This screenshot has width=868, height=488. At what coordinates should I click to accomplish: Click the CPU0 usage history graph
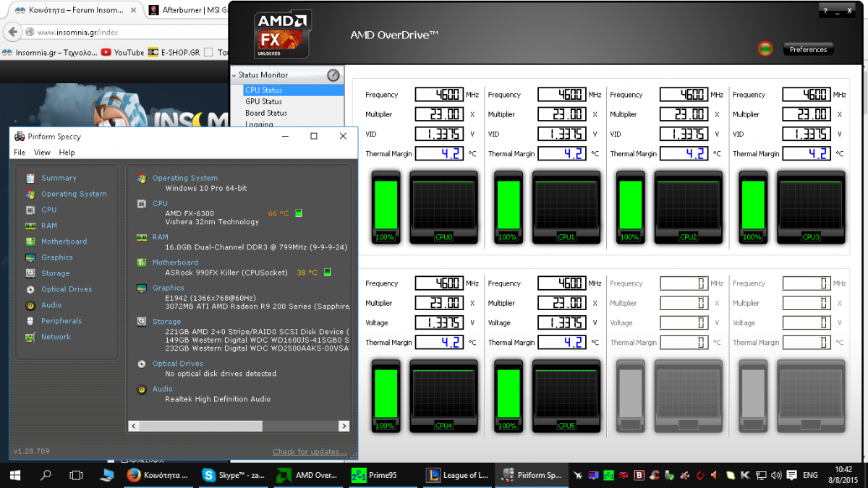click(x=443, y=206)
